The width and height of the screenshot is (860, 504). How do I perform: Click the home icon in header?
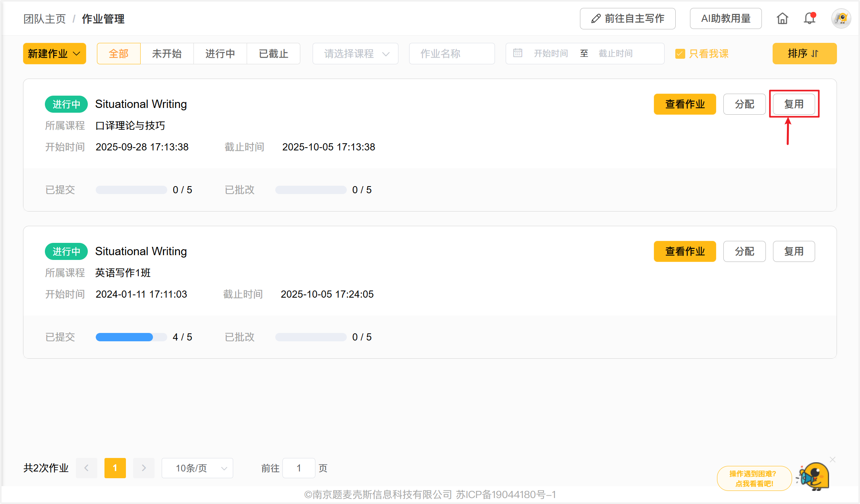click(x=782, y=19)
